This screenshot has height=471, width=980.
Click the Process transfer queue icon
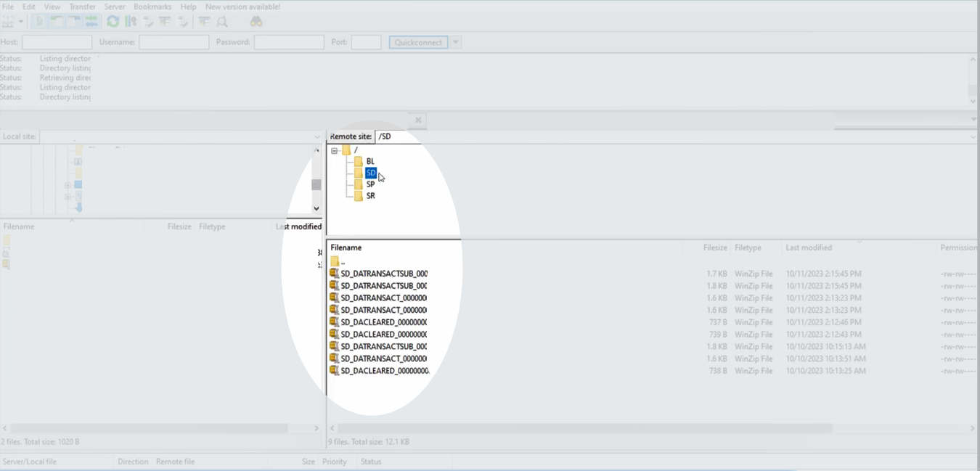coord(131,22)
